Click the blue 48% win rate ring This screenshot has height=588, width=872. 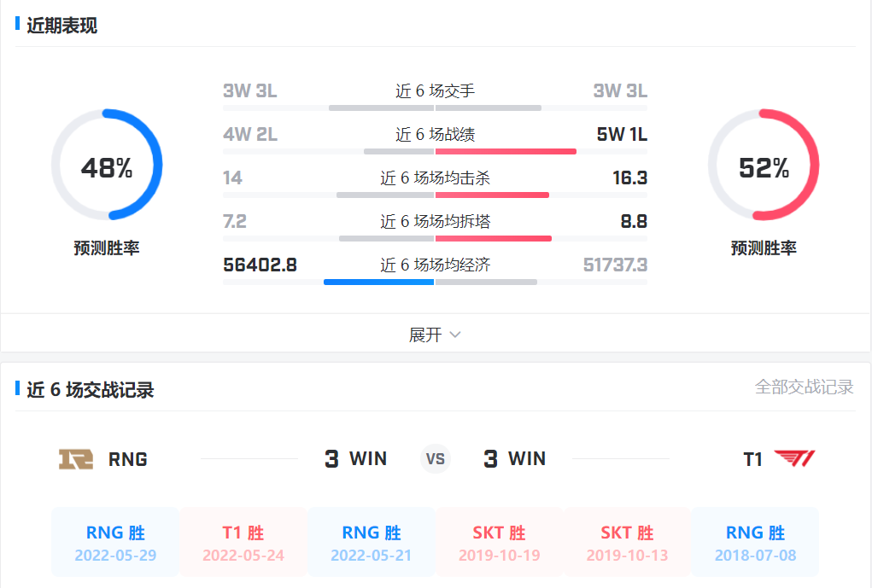pyautogui.click(x=107, y=165)
